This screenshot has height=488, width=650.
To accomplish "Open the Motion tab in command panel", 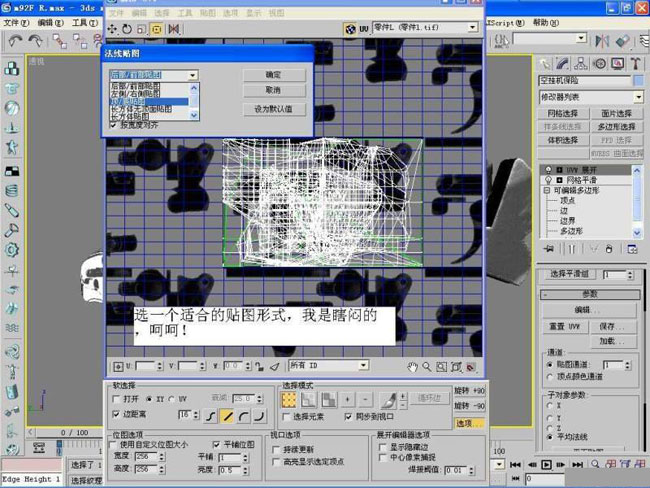I will (x=599, y=63).
